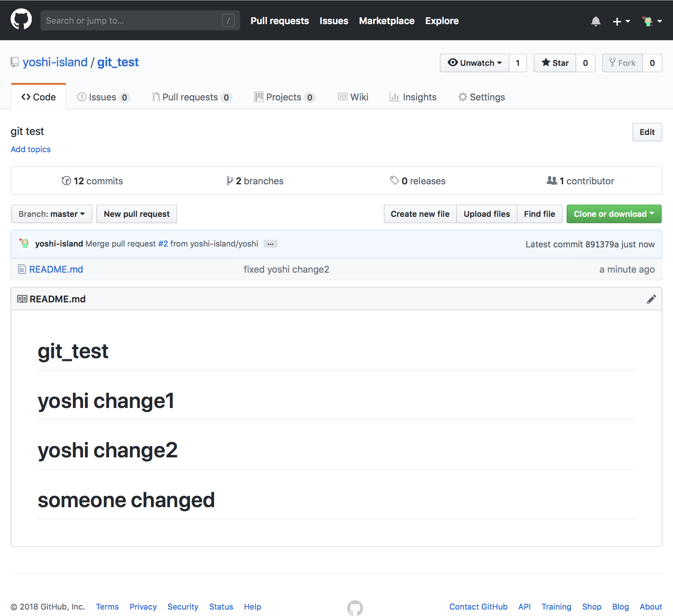Star the repository
Viewport: 673px width, 616px height.
[x=555, y=63]
